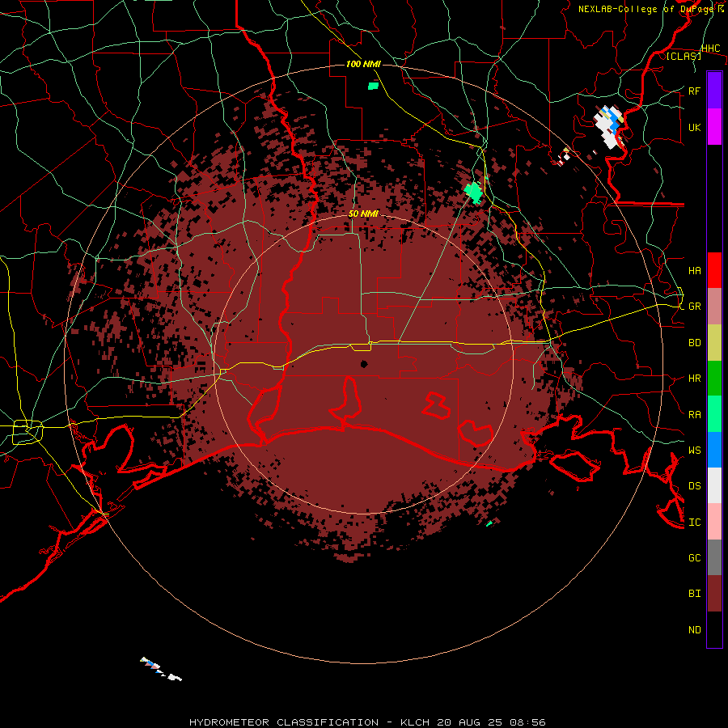Click the black radar site dot at center

[x=364, y=364]
